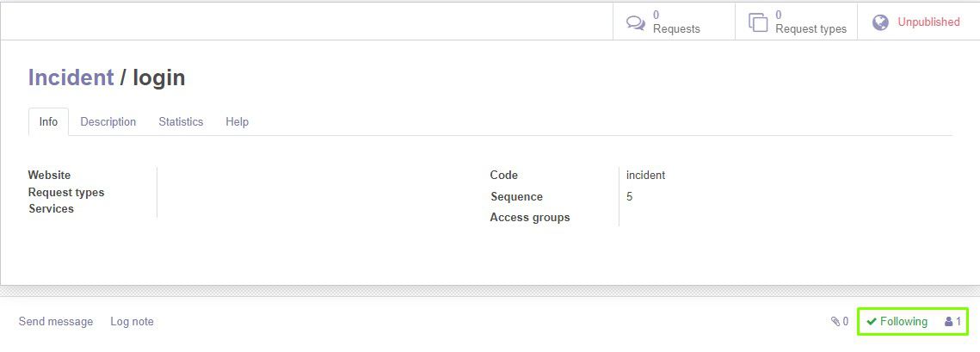This screenshot has width=980, height=352.
Task: Switch to the Description tab
Action: (x=108, y=122)
